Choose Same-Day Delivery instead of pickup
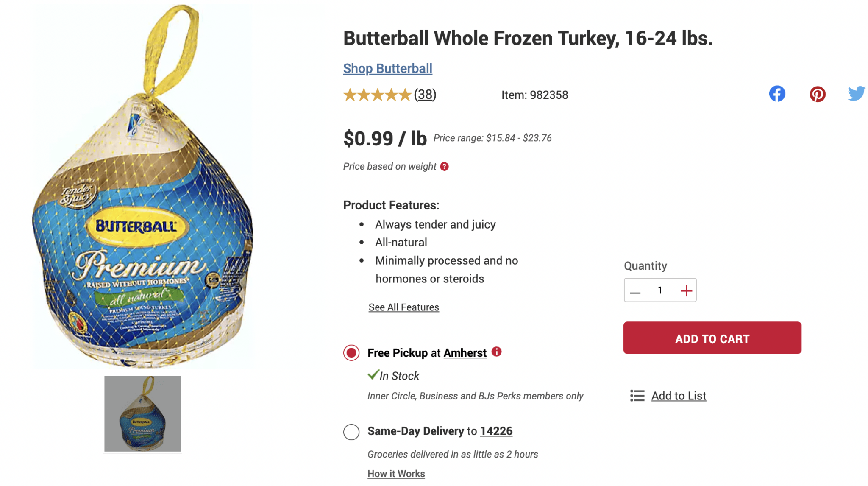 [x=351, y=432]
